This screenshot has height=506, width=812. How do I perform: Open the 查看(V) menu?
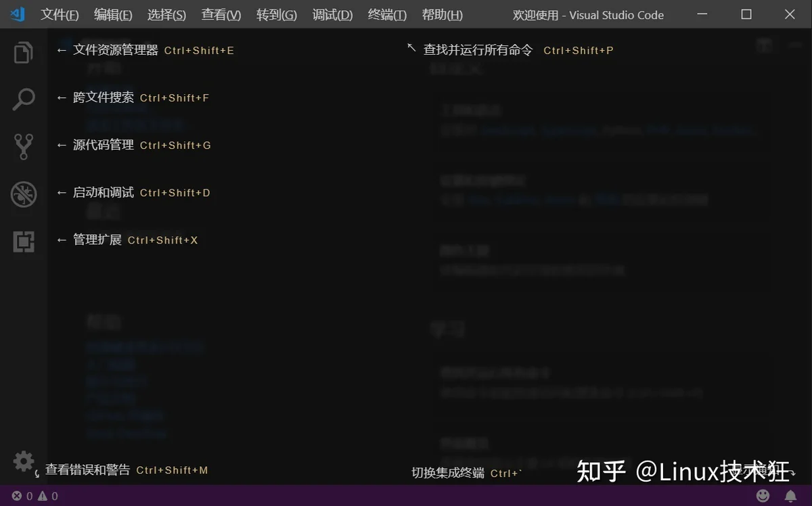coord(221,15)
